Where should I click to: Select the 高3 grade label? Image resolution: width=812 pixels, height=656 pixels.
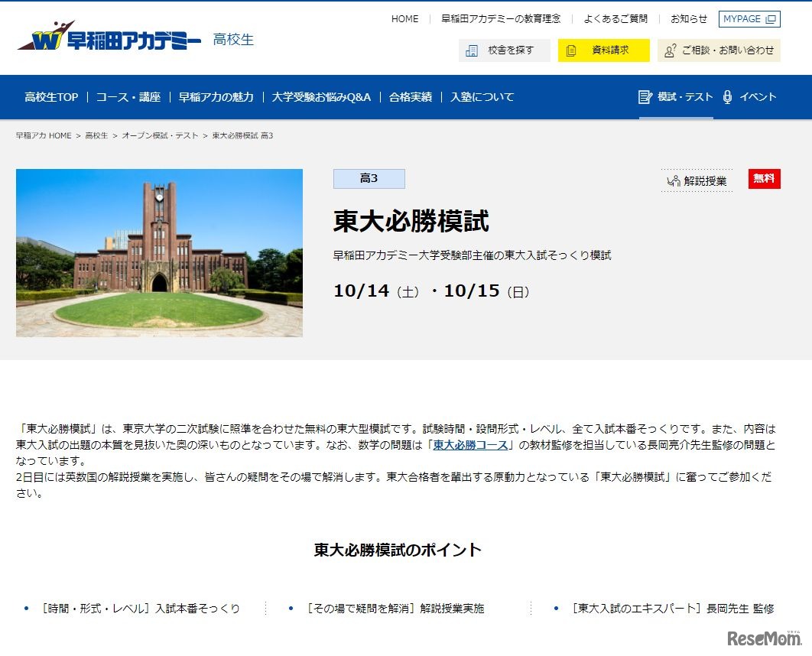[369, 178]
